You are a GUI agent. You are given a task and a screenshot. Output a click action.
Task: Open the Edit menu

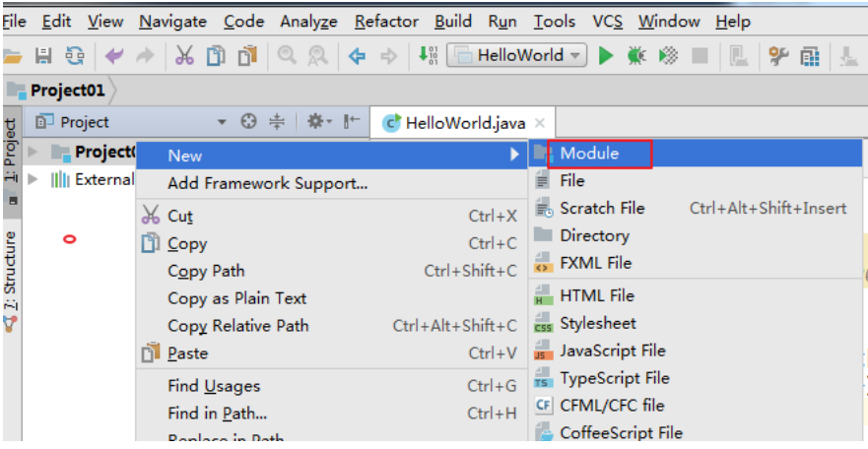[56, 21]
